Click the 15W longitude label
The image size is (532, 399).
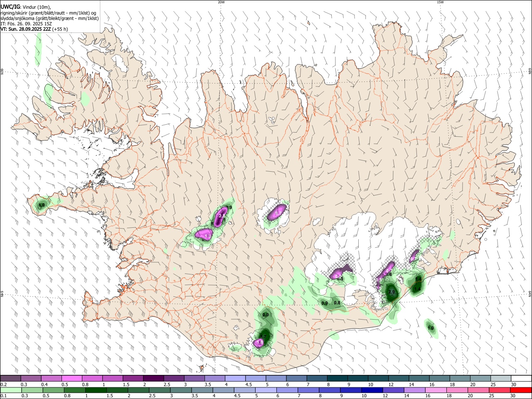(x=440, y=2)
